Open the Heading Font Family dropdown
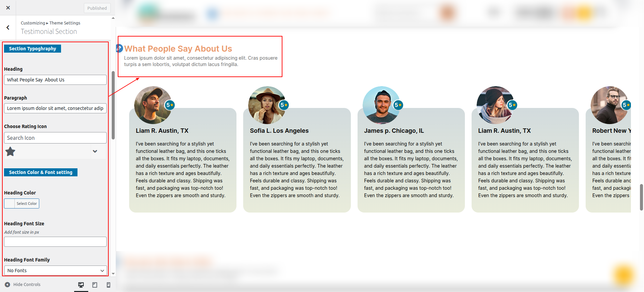This screenshot has height=292, width=644. (55, 271)
